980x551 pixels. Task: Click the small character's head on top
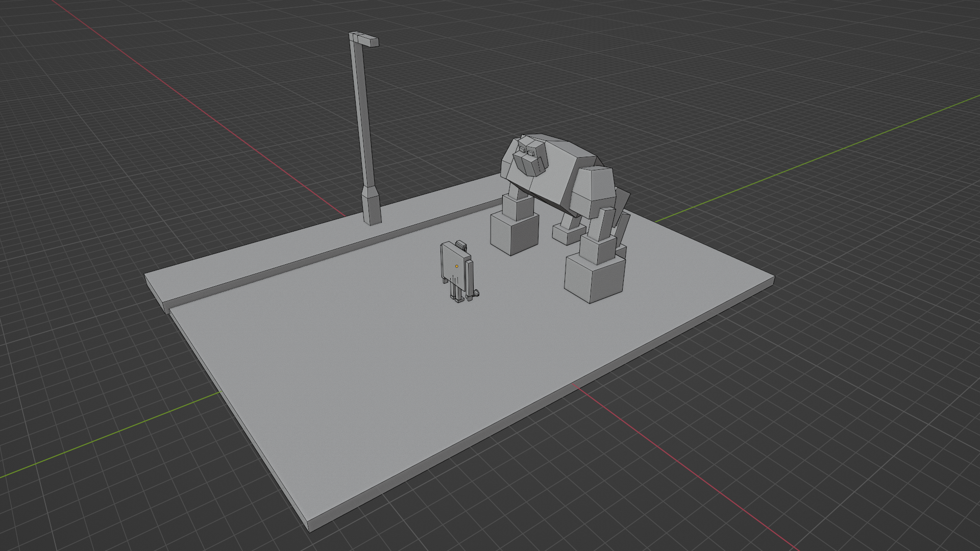(x=461, y=244)
